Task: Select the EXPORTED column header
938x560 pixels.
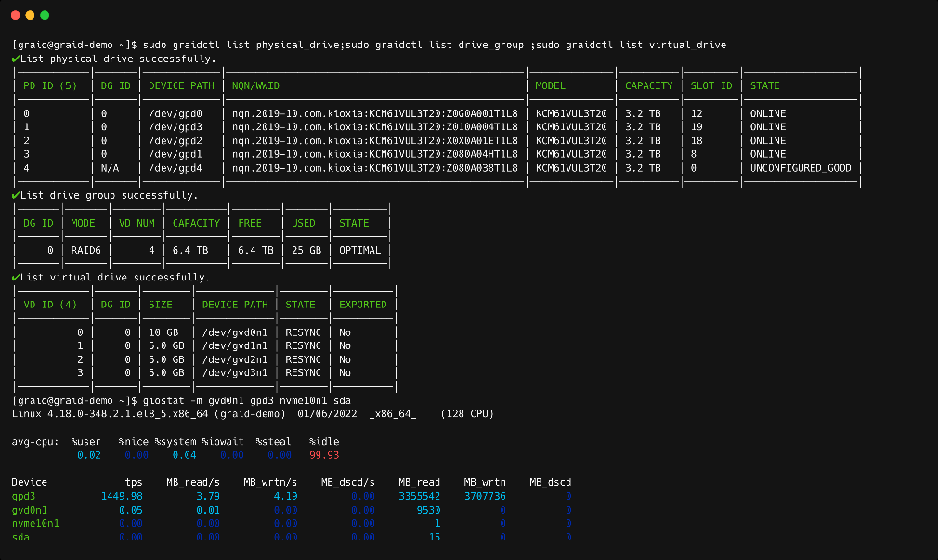Action: pyautogui.click(x=362, y=304)
